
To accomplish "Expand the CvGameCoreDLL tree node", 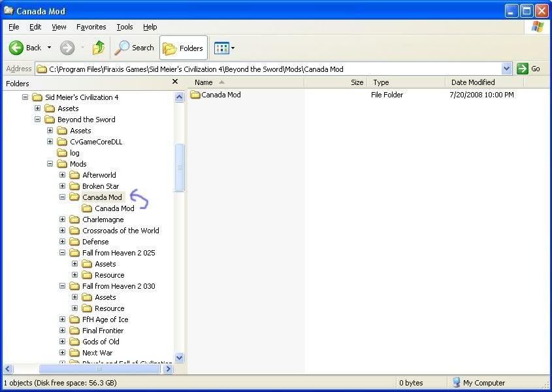I will (50, 142).
